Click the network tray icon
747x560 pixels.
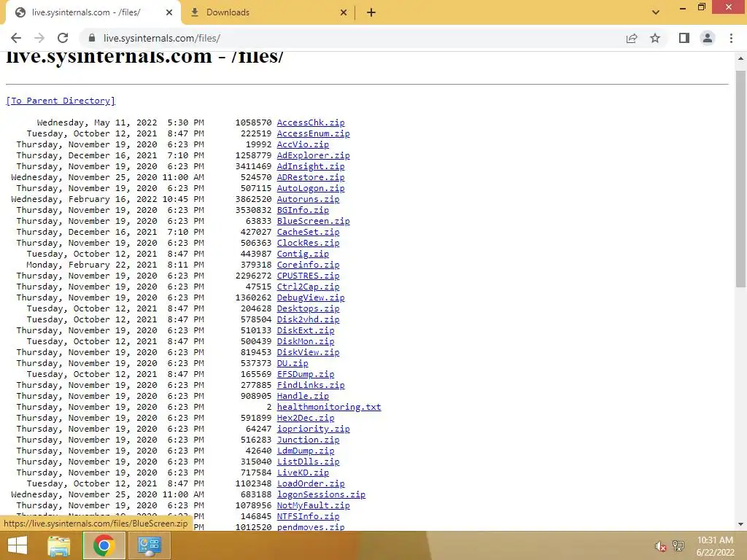pyautogui.click(x=678, y=546)
